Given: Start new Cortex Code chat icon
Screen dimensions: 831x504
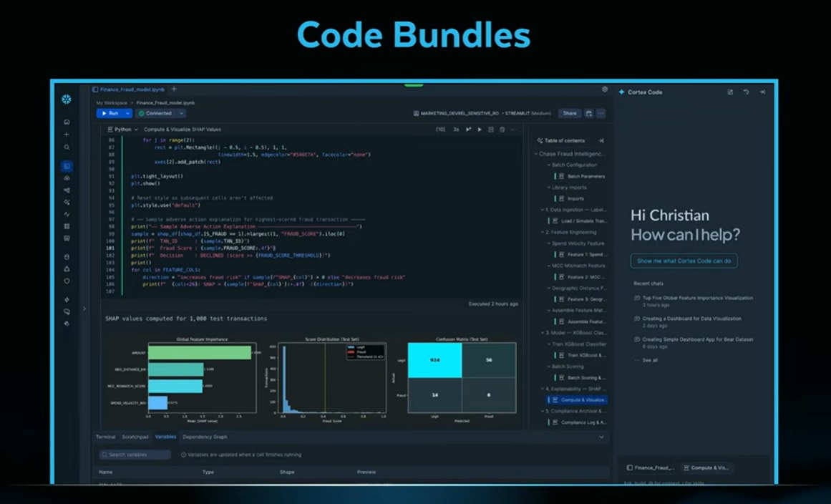Looking at the screenshot, I should coord(730,92).
